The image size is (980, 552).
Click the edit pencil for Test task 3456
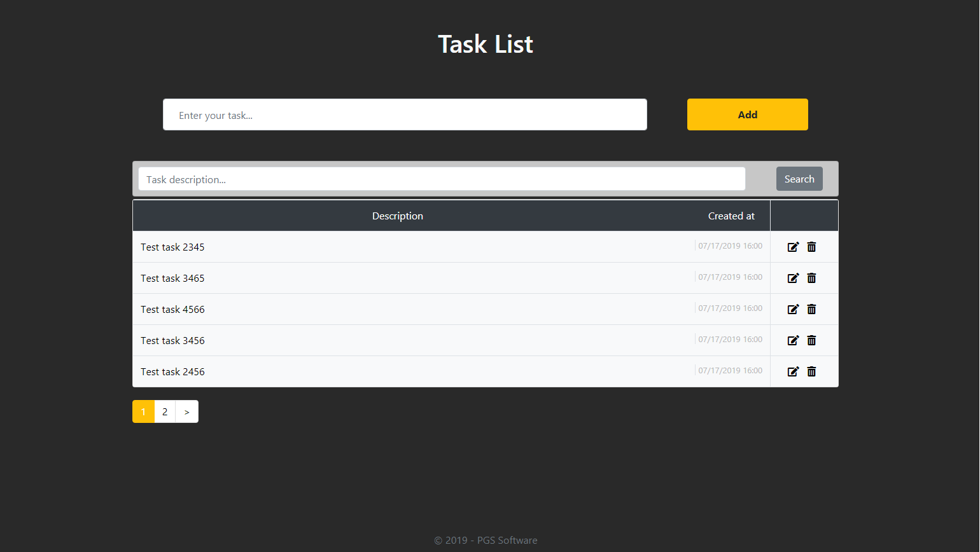[x=793, y=340]
